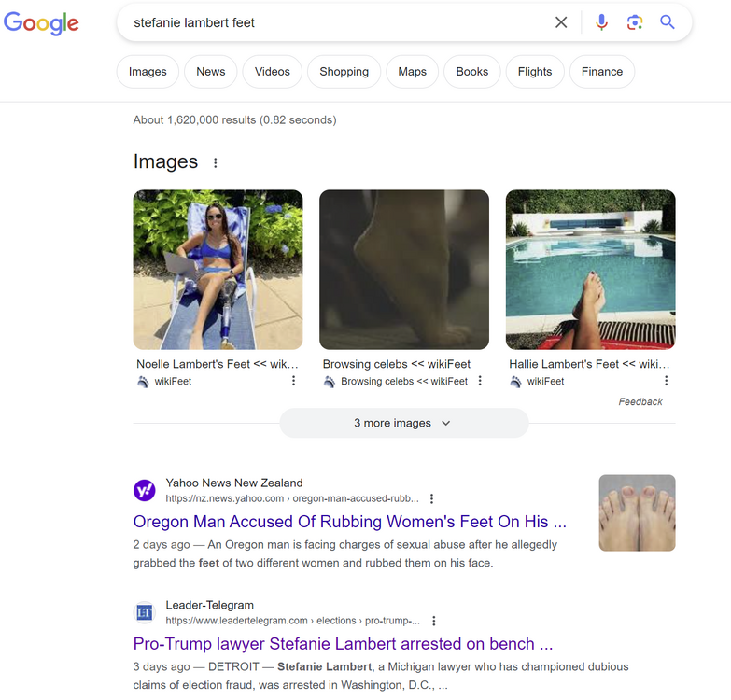
Task: Switch to the Videos filter tab
Action: point(272,72)
